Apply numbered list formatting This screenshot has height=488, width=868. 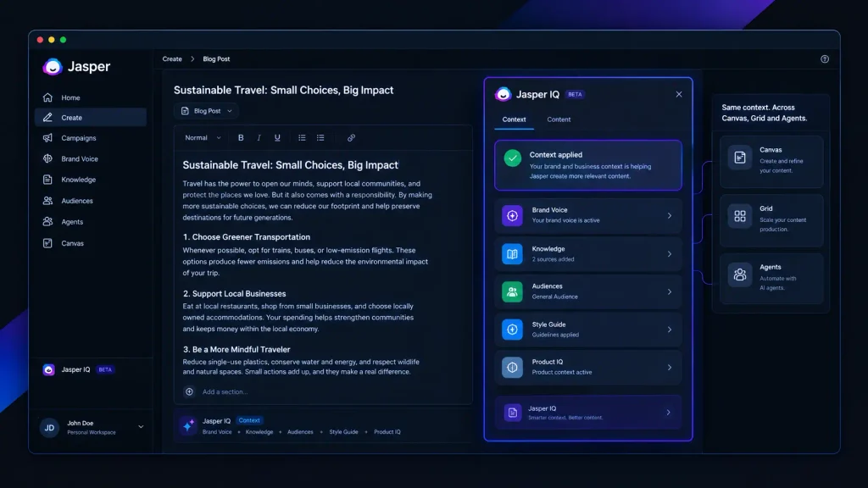(x=320, y=138)
